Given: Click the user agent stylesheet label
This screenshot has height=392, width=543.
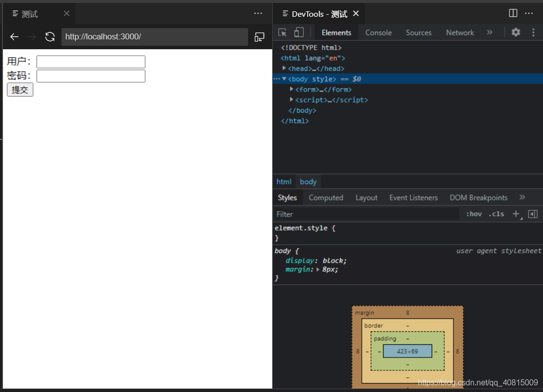Looking at the screenshot, I should (498, 251).
